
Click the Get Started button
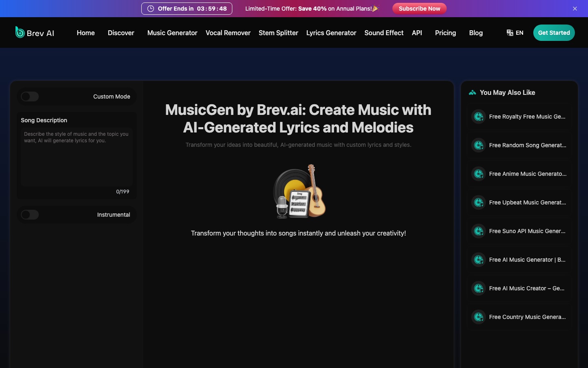pos(554,33)
